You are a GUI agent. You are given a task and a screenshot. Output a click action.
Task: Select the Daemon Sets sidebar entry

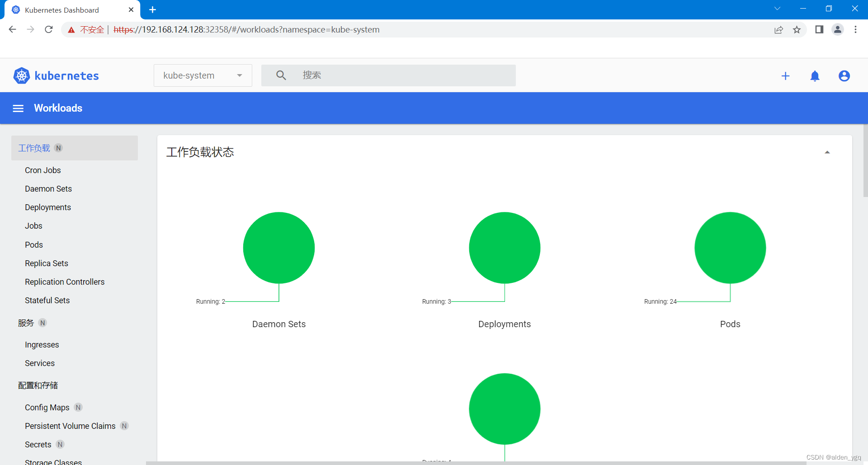48,188
